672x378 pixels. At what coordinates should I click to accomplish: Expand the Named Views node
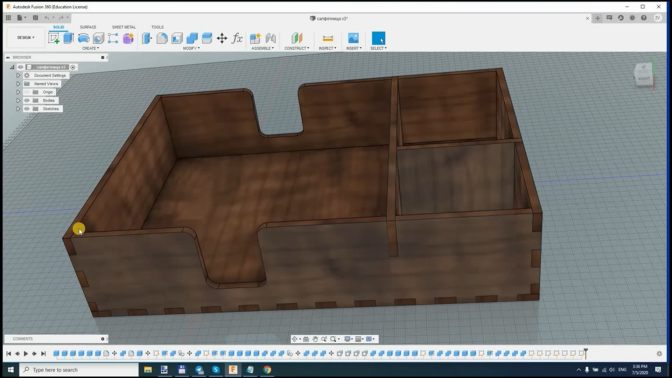pos(18,84)
